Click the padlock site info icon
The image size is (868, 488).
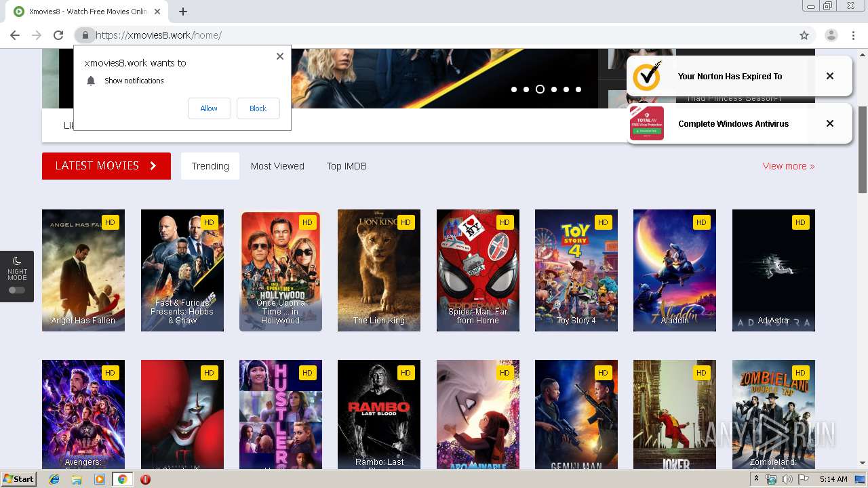point(85,35)
